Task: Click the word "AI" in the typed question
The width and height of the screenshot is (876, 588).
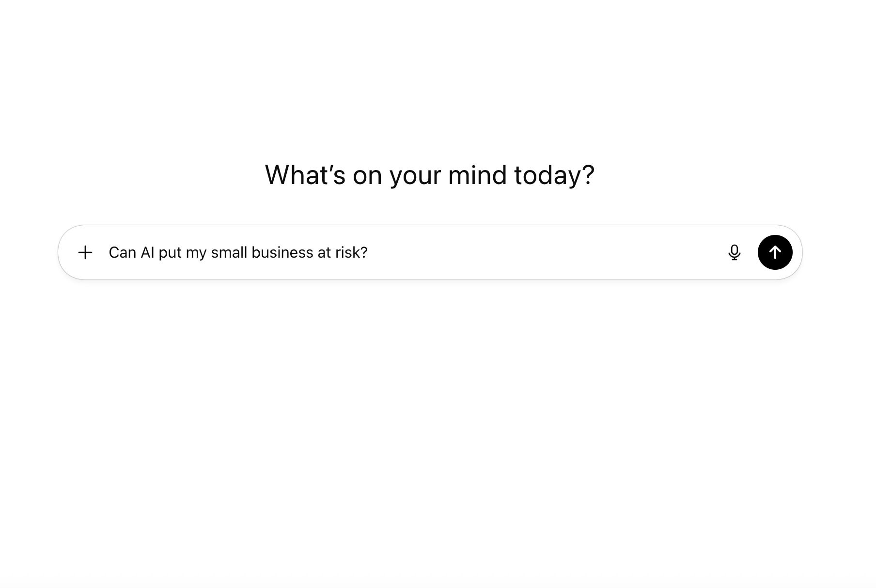Action: 147,252
